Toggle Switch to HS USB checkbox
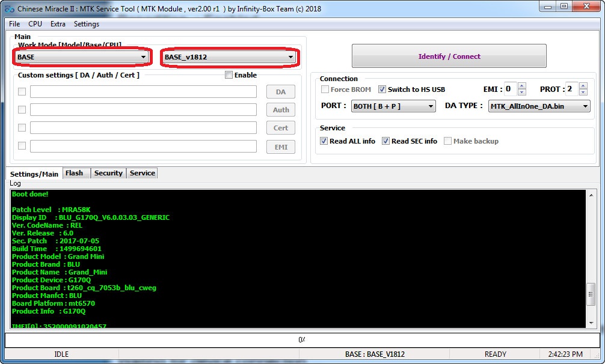This screenshot has height=364, width=605. [382, 89]
